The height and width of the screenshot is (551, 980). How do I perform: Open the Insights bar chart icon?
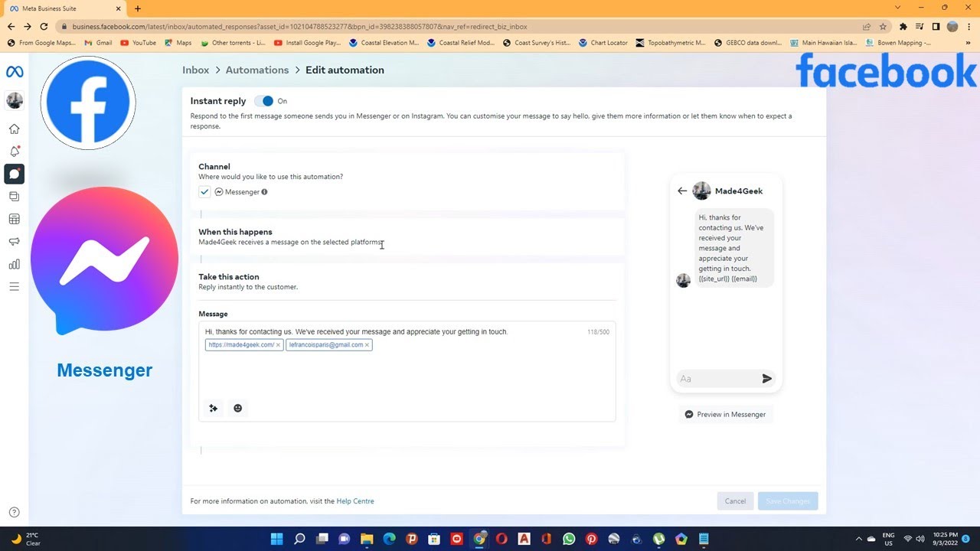[14, 264]
